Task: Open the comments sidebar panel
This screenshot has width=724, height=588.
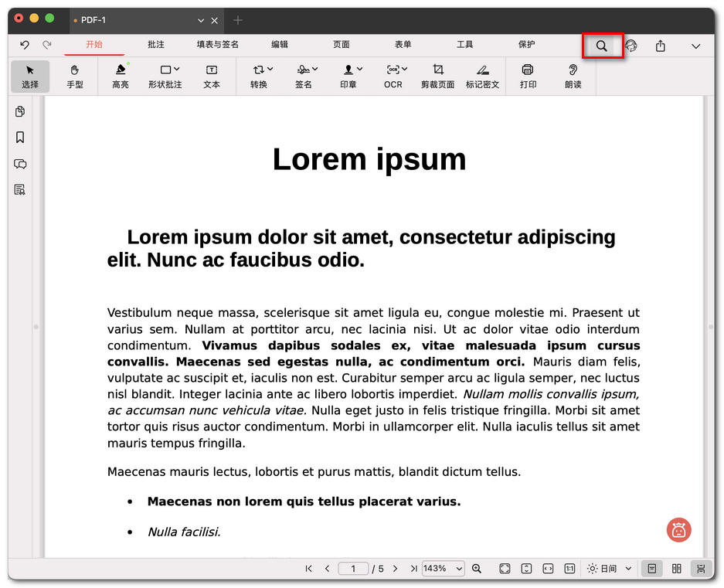Action: coord(20,164)
